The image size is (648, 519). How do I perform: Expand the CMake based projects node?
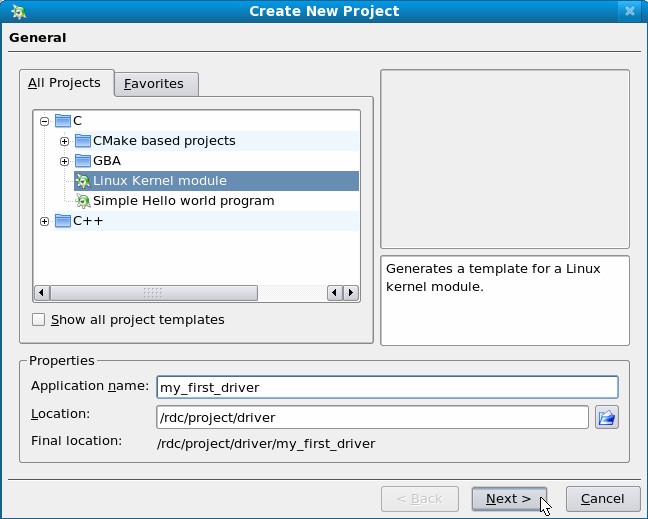click(x=64, y=141)
